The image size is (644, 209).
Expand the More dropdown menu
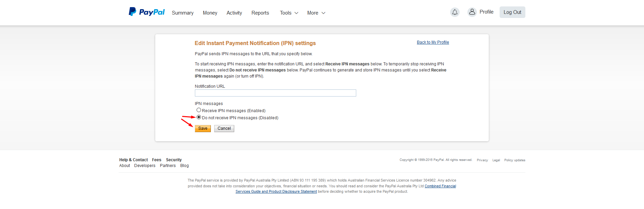pyautogui.click(x=316, y=13)
